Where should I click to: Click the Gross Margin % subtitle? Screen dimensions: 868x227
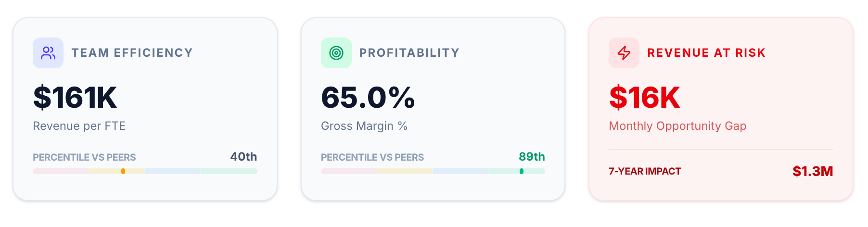tap(364, 126)
